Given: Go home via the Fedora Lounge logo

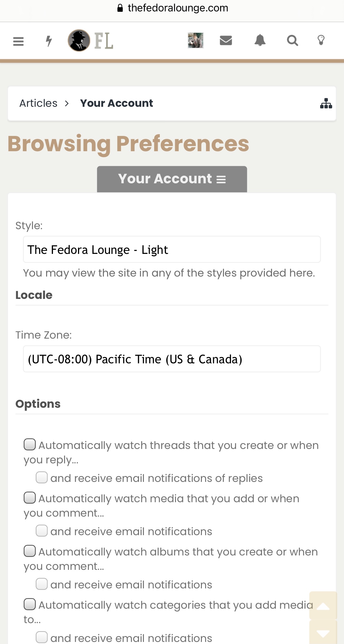Looking at the screenshot, I should point(90,41).
